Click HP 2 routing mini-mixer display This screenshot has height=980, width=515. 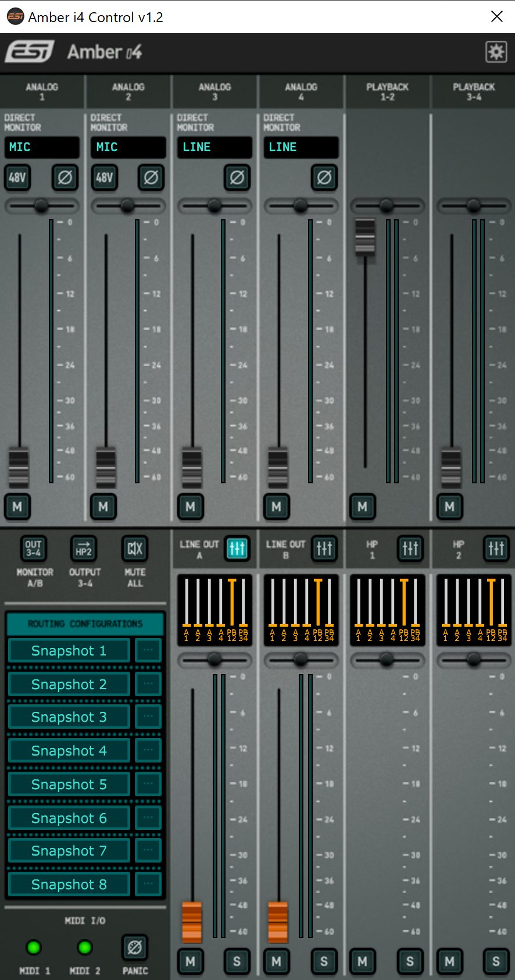[474, 610]
